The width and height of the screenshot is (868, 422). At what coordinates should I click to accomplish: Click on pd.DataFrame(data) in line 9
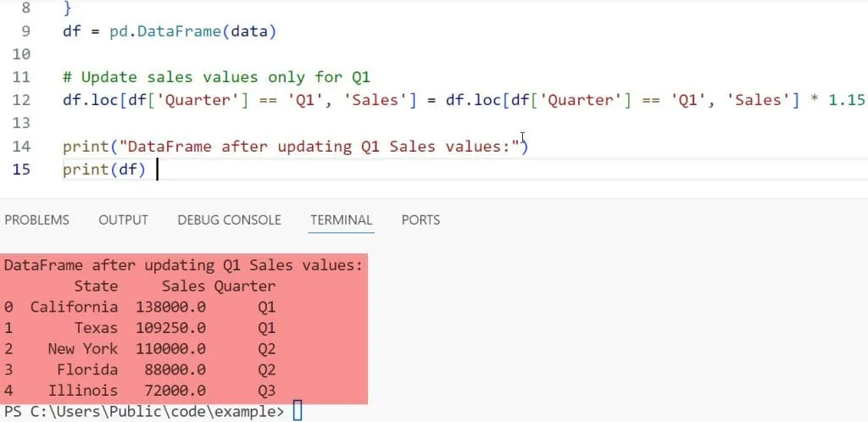(193, 31)
